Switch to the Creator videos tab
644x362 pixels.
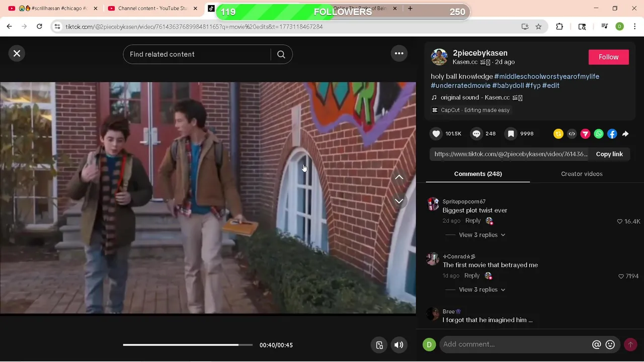click(582, 174)
